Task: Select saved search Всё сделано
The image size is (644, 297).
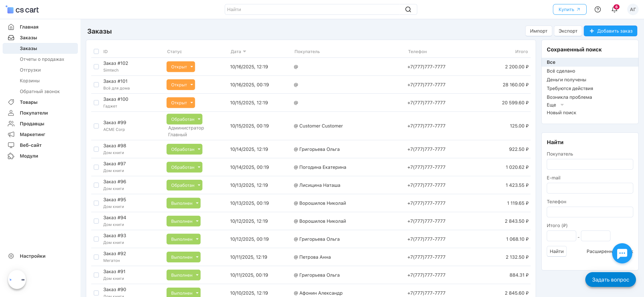Action: pos(561,71)
